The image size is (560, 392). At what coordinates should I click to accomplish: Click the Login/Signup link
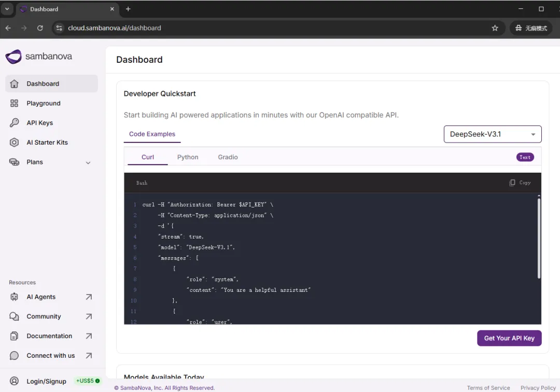tap(47, 381)
